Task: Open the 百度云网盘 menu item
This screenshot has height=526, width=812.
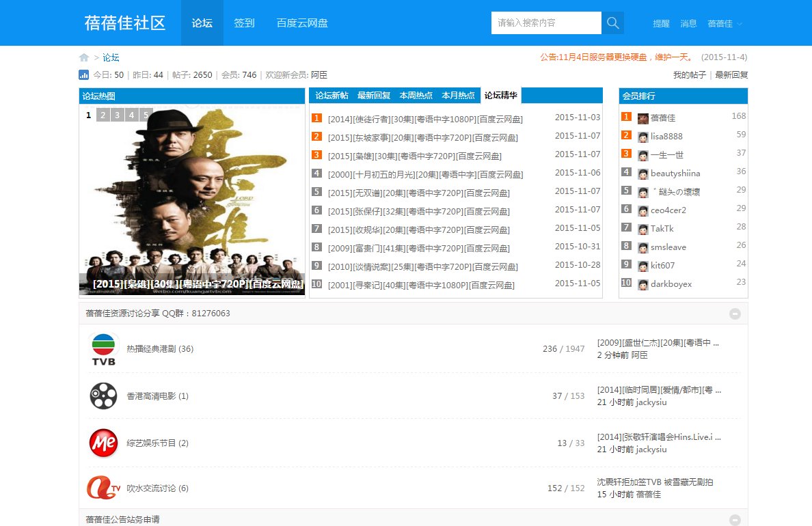Action: pyautogui.click(x=301, y=23)
